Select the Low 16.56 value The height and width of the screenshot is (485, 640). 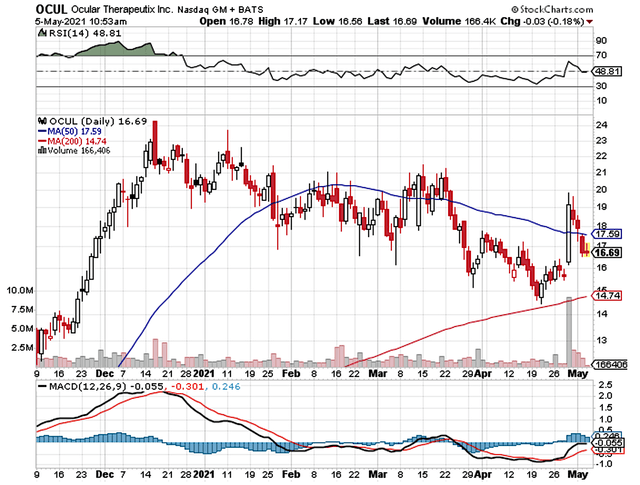click(x=338, y=21)
